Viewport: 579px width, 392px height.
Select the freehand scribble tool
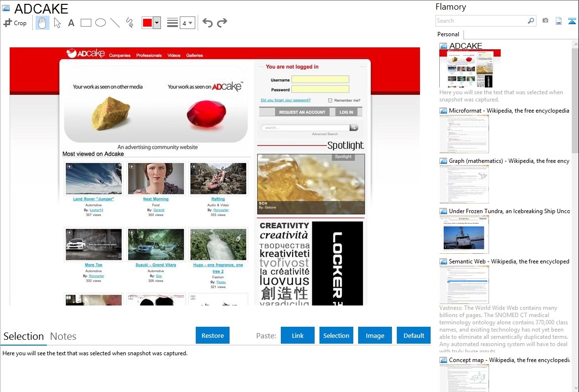[130, 23]
